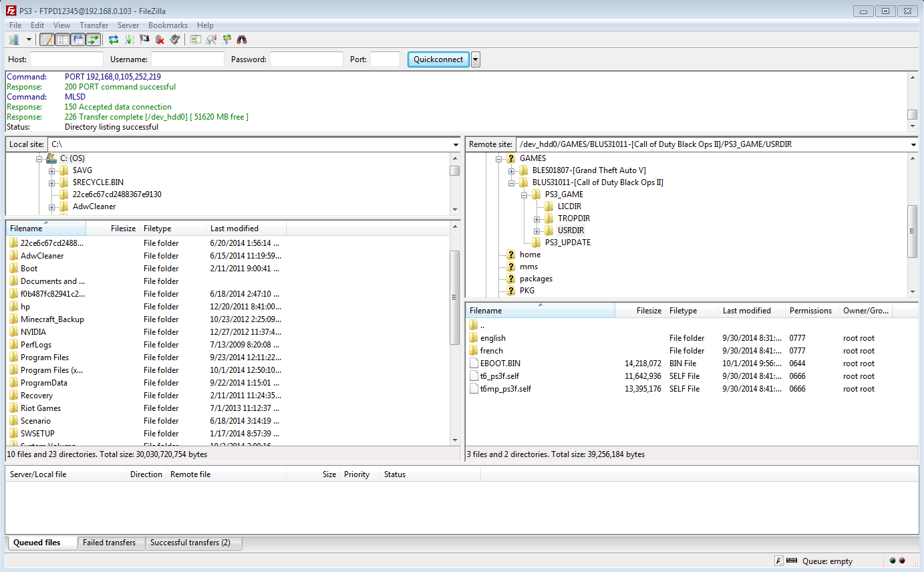
Task: Disconnect from the currently visible server
Action: pyautogui.click(x=160, y=39)
